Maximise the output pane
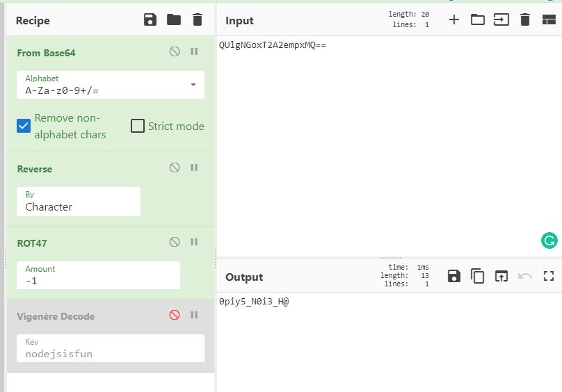This screenshot has height=392, width=562. 548,276
